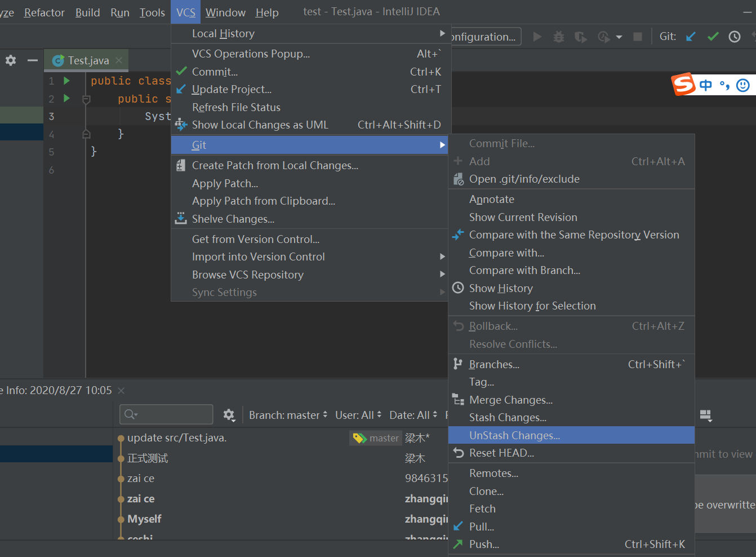
Task: Choose Shelve Changes... in VCS menu
Action: [x=309, y=219]
